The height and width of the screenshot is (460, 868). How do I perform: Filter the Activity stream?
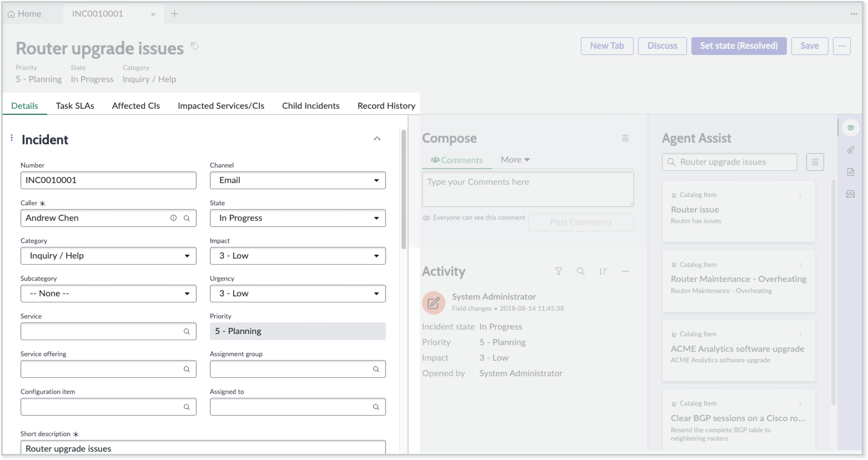[x=559, y=271]
